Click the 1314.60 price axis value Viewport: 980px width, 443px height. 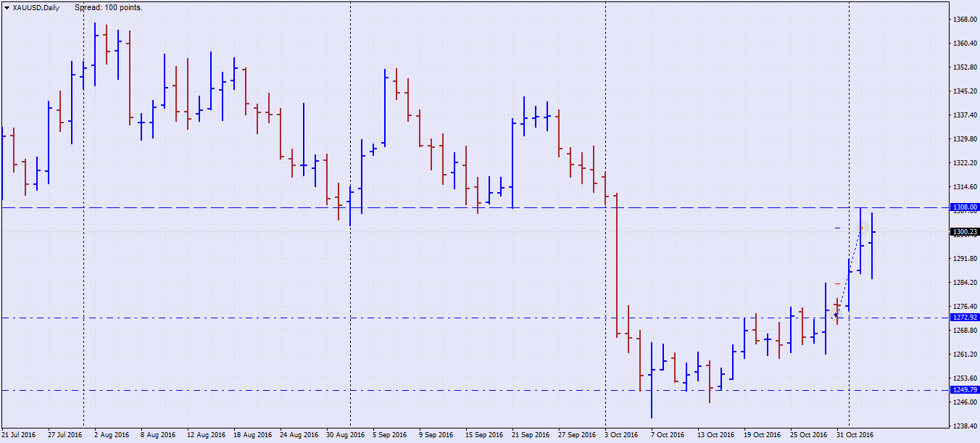(x=965, y=187)
